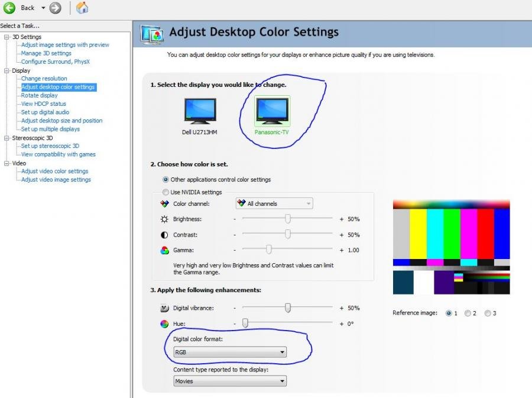532x398 pixels.
Task: Click the Brightness minus sign
Action: (x=235, y=219)
